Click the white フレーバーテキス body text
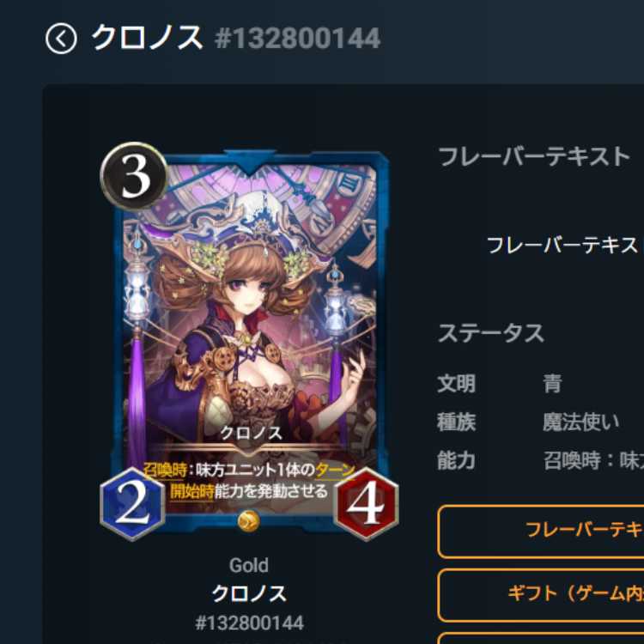 pyautogui.click(x=562, y=246)
